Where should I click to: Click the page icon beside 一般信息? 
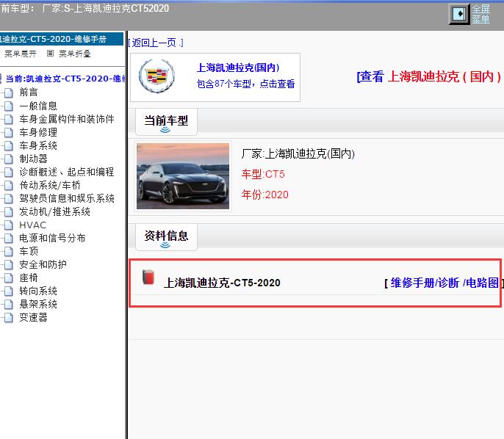point(9,106)
